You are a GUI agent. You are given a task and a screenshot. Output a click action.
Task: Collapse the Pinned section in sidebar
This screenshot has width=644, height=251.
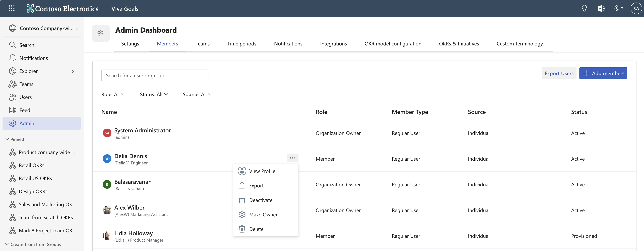pos(7,139)
